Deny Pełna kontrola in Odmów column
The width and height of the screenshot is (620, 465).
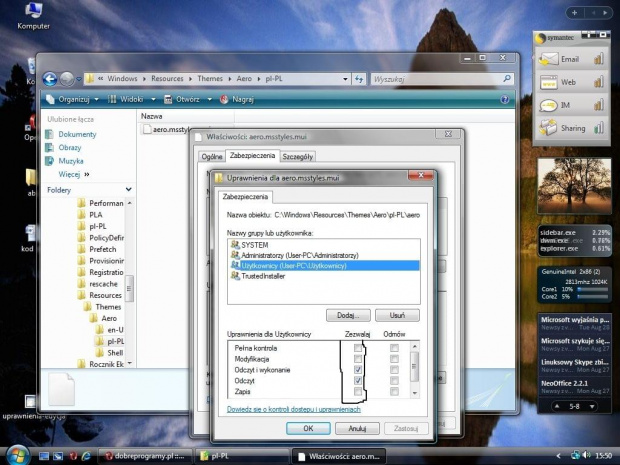click(x=394, y=348)
